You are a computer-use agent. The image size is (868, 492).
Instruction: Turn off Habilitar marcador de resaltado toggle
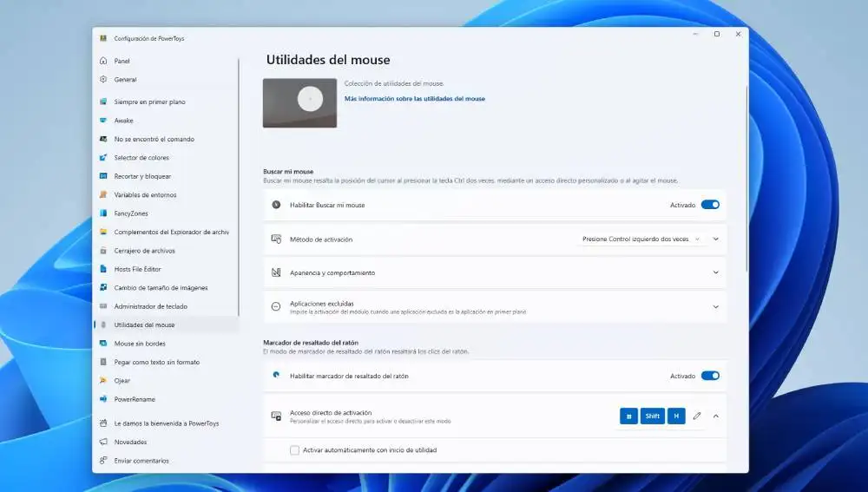point(710,376)
